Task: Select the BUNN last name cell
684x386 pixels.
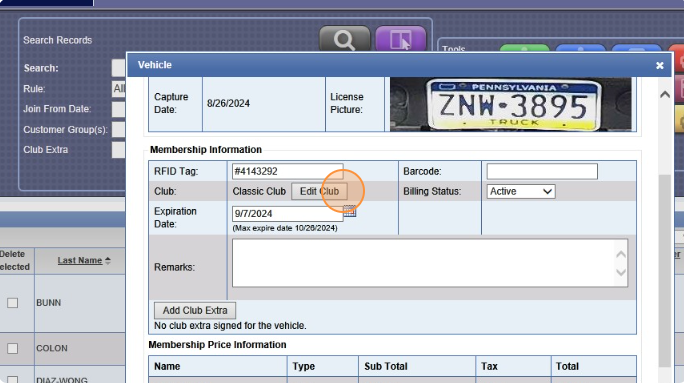Action: pos(49,303)
